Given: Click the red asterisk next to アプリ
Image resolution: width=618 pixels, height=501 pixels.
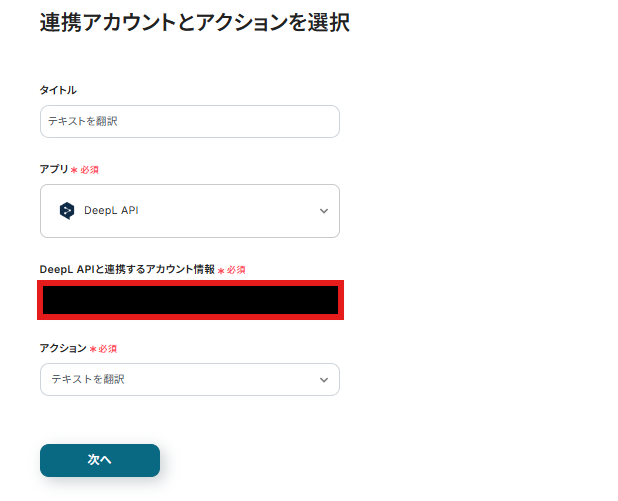Looking at the screenshot, I should 74,170.
